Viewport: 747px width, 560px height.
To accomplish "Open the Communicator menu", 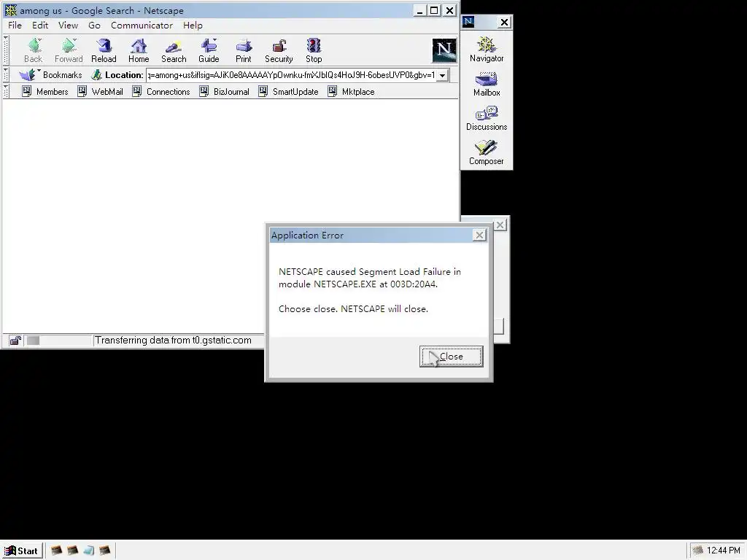I will coord(142,26).
